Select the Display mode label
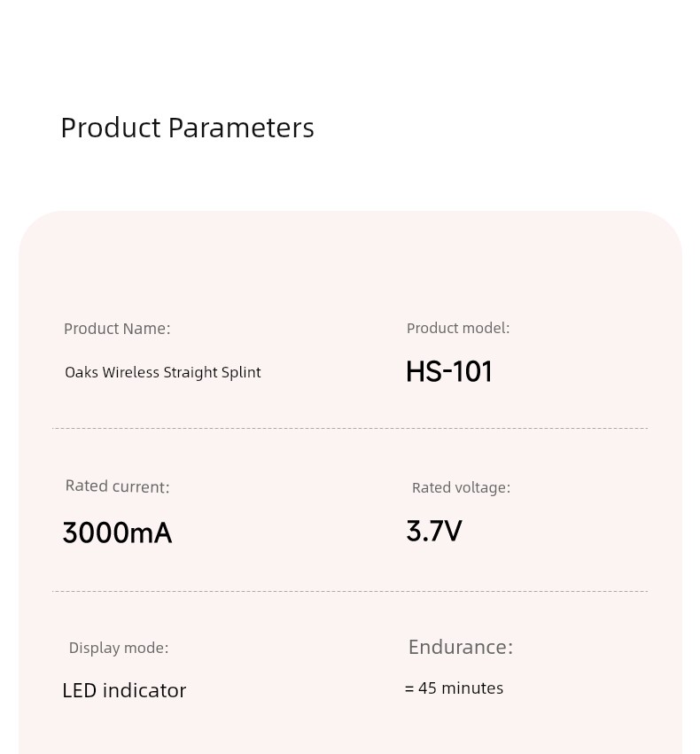700x754 pixels. click(x=119, y=648)
